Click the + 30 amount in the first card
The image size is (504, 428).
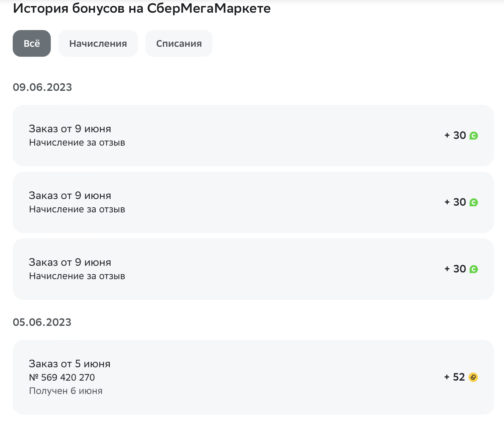click(455, 136)
